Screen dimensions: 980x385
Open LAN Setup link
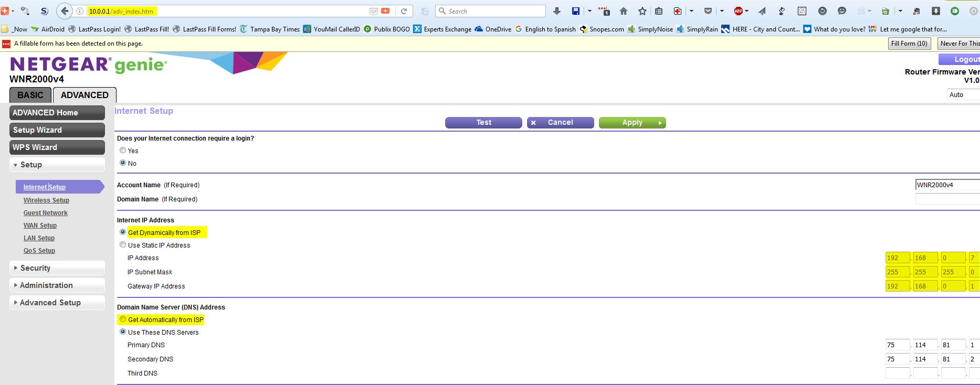point(39,238)
